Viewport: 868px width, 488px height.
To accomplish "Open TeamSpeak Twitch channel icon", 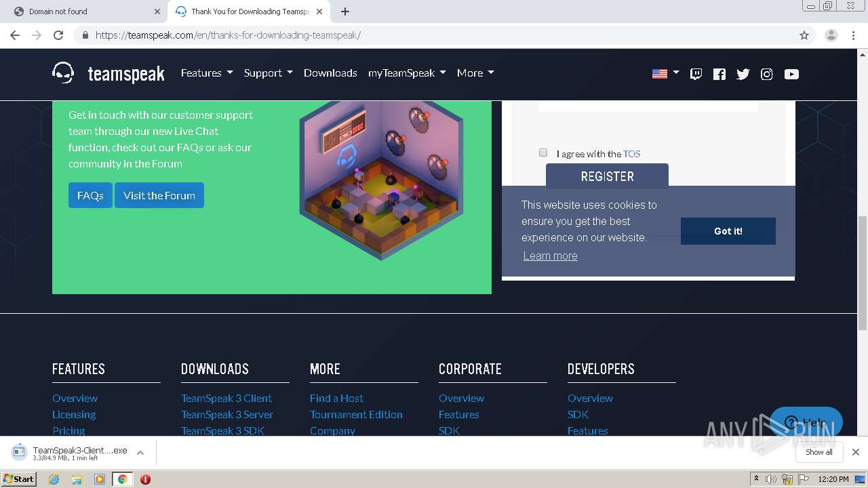I will 696,74.
